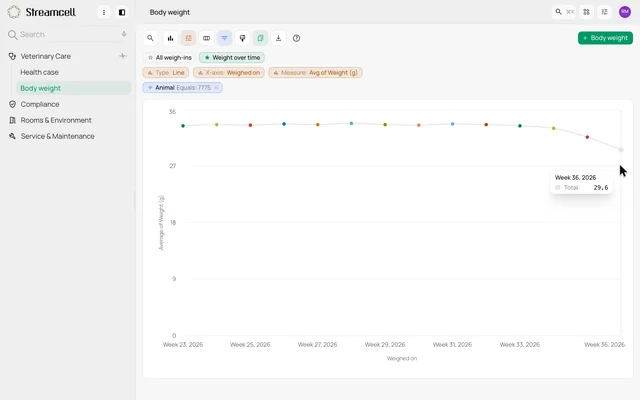Image resolution: width=640 pixels, height=400 pixels.
Task: Click the shield icon beside Compliance
Action: pyautogui.click(x=12, y=104)
